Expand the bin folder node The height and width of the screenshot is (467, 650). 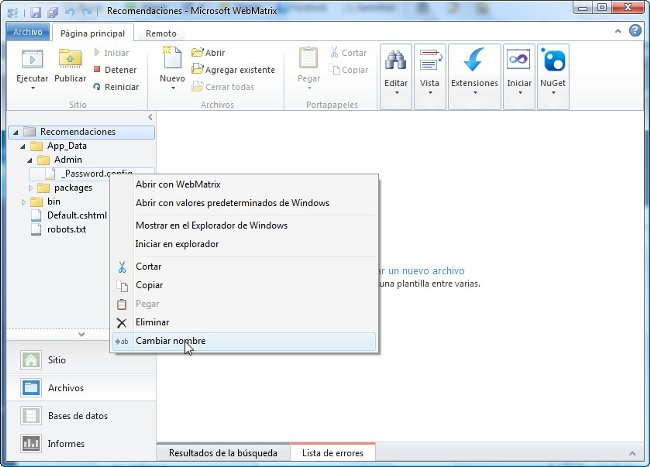[22, 202]
